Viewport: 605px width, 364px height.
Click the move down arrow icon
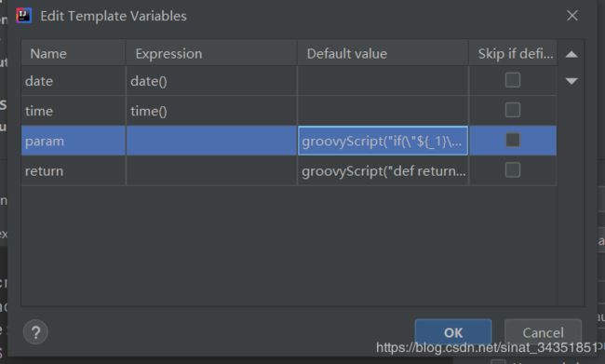tap(571, 81)
